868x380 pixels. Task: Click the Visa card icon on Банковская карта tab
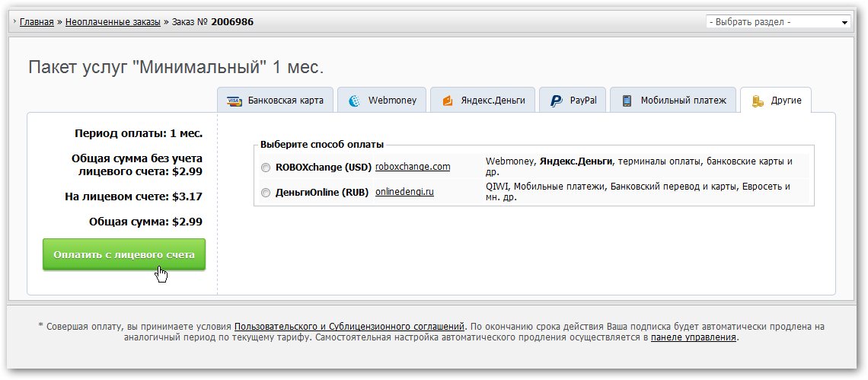point(235,101)
